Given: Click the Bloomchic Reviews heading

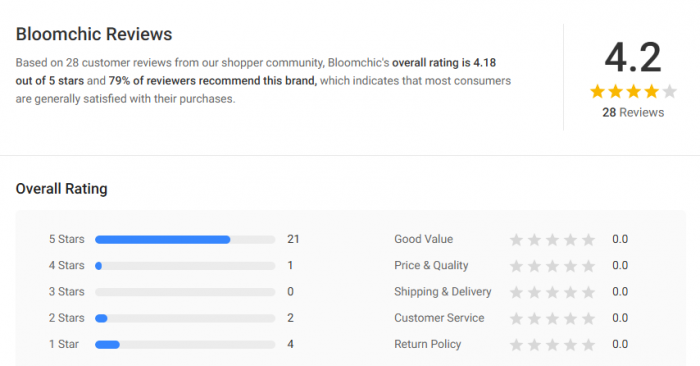Looking at the screenshot, I should [94, 34].
